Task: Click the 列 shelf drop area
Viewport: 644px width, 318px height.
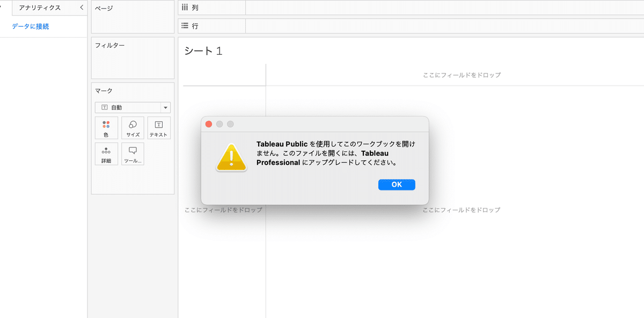Action: 444,8
